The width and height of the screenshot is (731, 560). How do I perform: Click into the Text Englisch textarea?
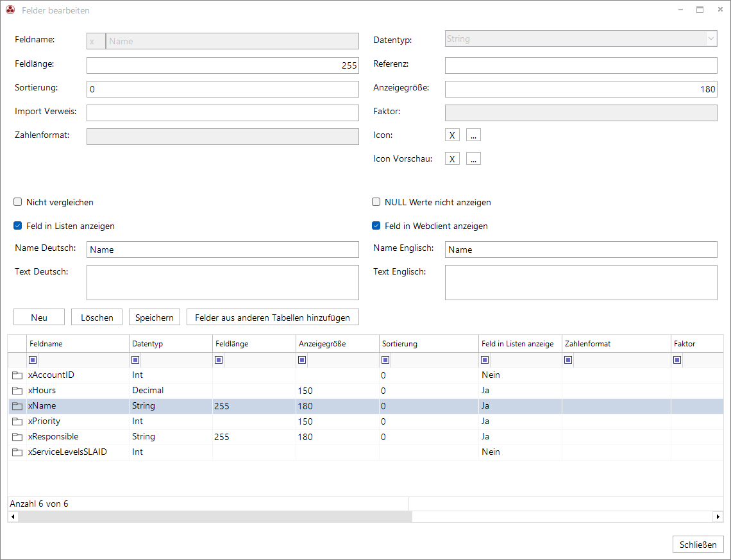(x=581, y=282)
